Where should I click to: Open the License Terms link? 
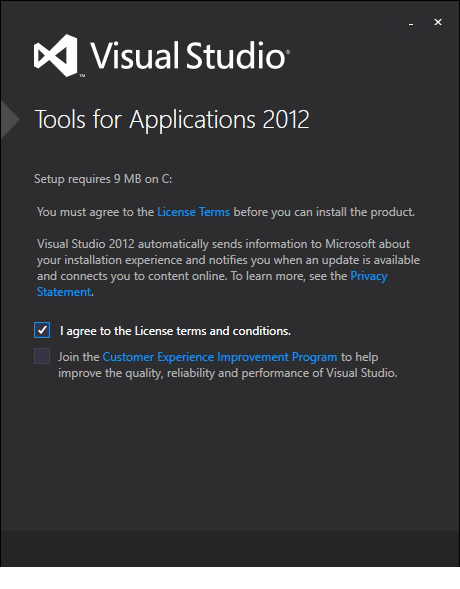(193, 212)
